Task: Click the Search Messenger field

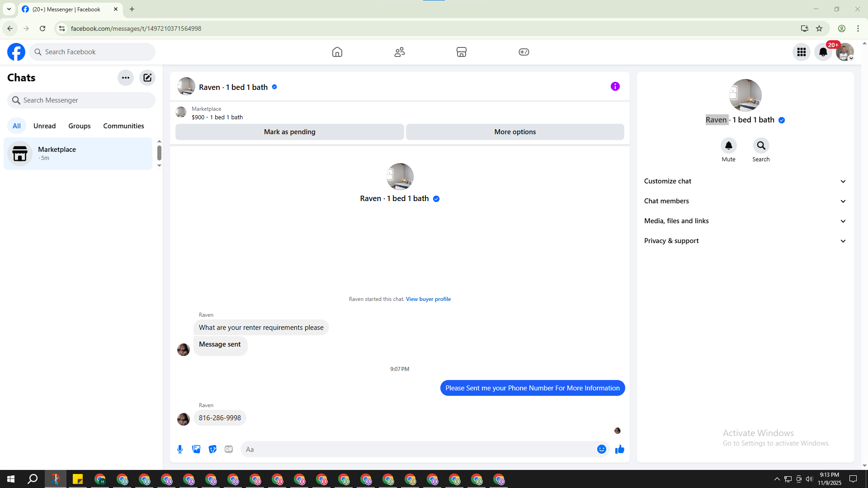Action: [81, 100]
